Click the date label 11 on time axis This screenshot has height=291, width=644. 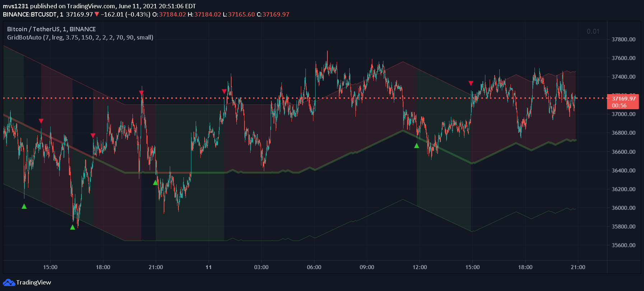coord(209,267)
